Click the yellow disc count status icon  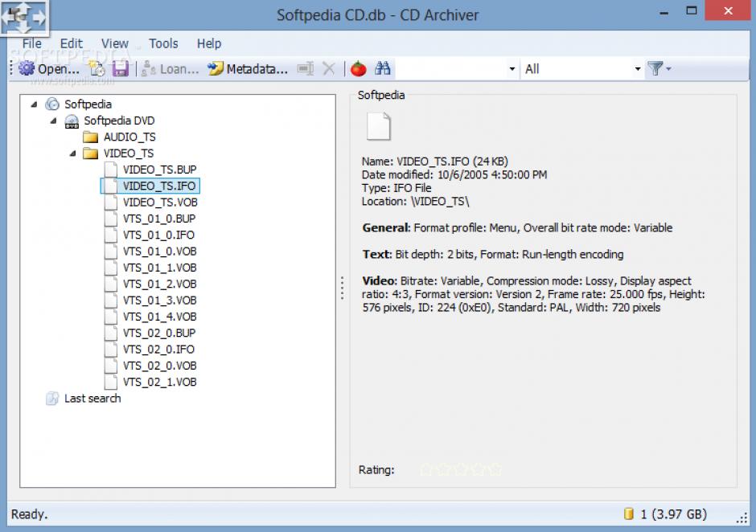point(628,514)
